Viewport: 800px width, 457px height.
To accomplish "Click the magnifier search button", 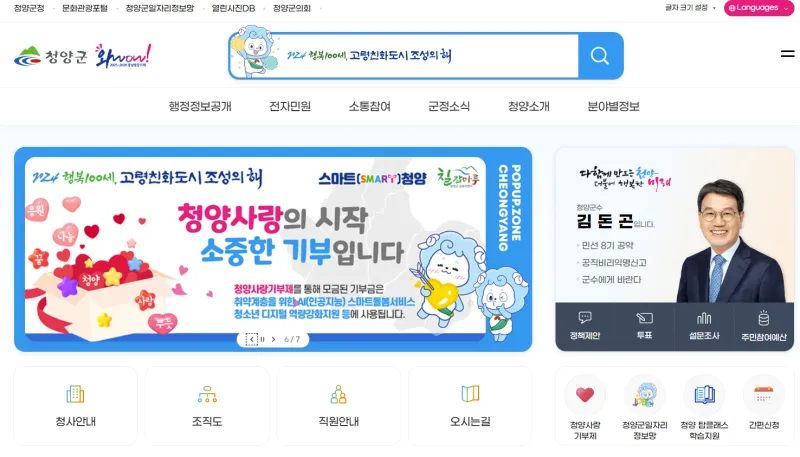I will 600,56.
